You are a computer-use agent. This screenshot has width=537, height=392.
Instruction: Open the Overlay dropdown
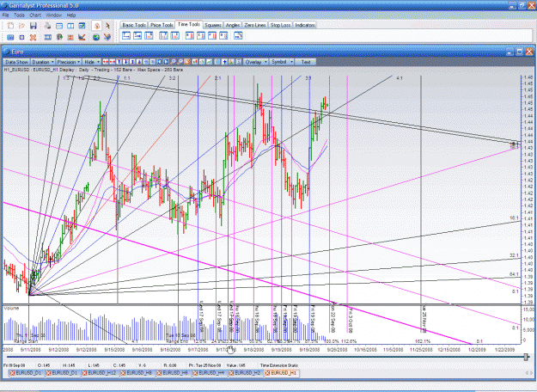256,62
